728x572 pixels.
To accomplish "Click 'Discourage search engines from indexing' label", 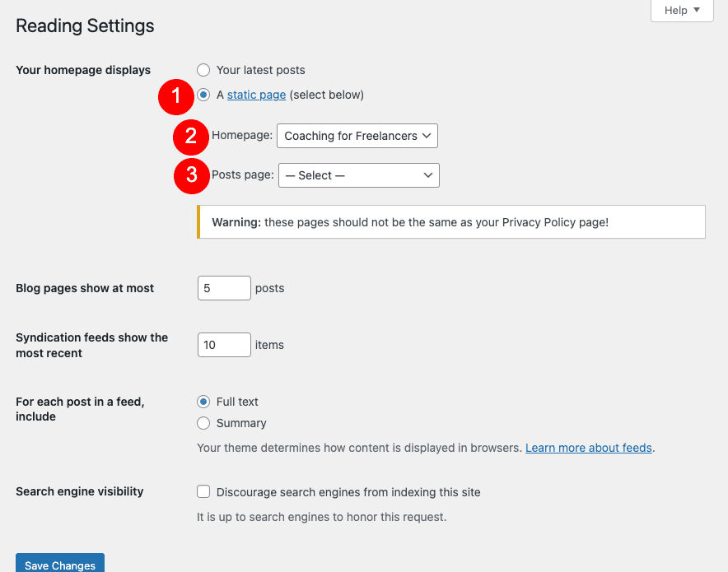I will 348,492.
